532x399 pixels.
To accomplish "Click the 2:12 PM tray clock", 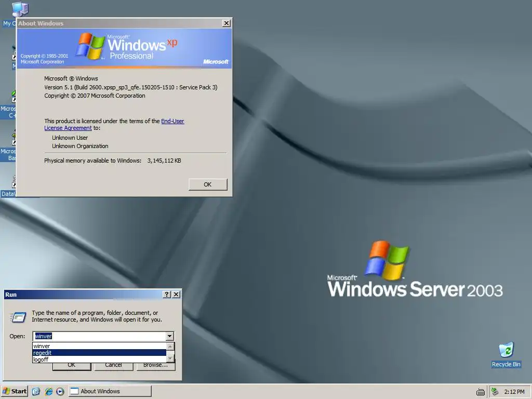I will (x=514, y=392).
